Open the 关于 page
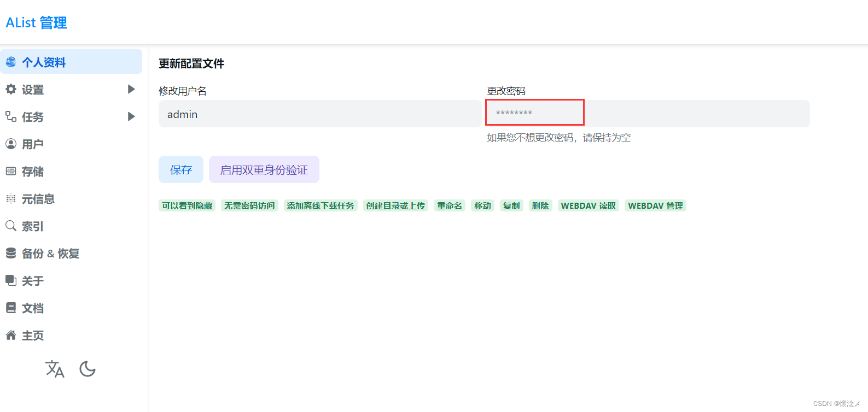 point(71,280)
